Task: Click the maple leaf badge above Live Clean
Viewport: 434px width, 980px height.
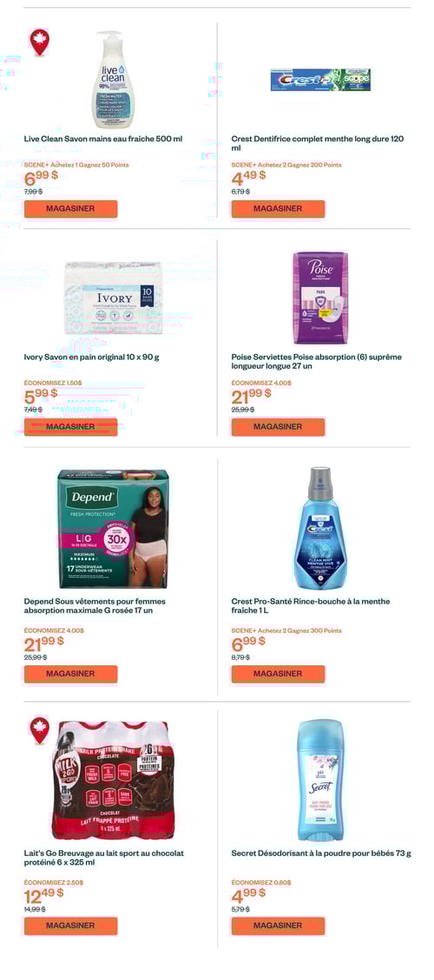Action: (39, 42)
